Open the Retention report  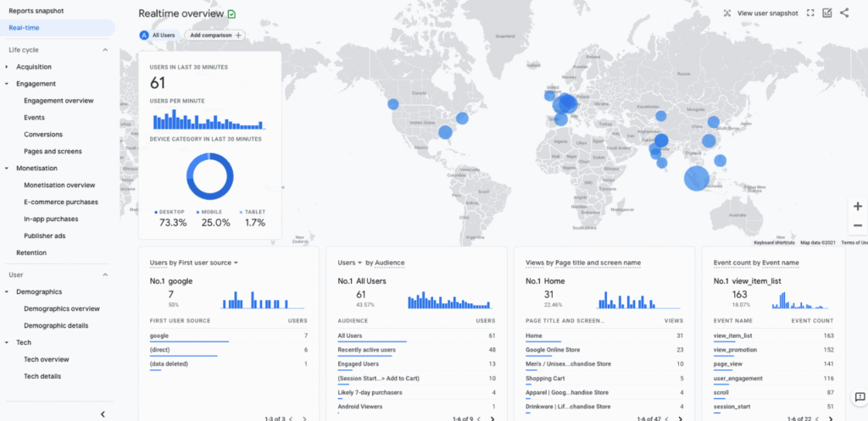click(31, 252)
